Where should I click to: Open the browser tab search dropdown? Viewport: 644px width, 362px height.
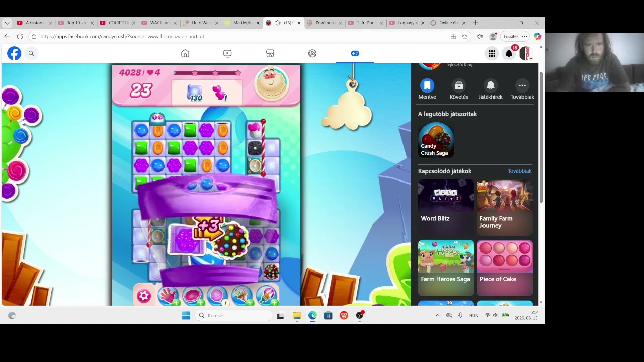7,23
